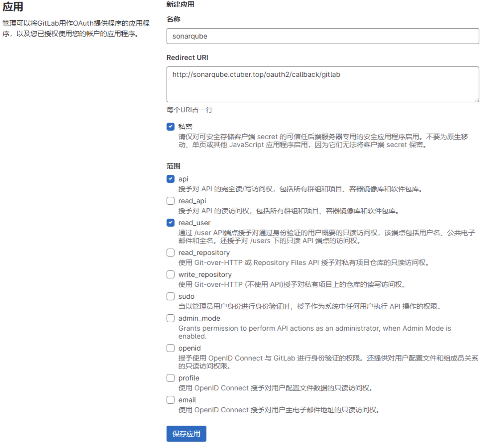
Task: Click the Redirect URI text area
Action: pyautogui.click(x=323, y=84)
